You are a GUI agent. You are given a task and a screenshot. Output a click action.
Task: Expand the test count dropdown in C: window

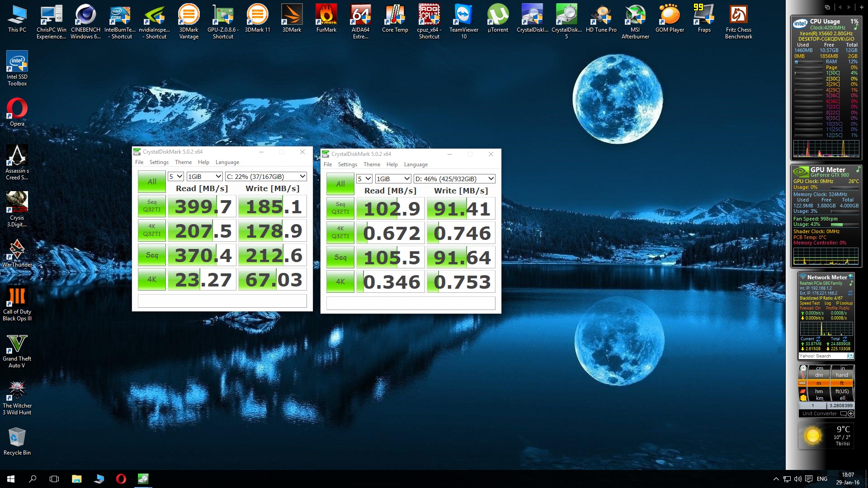pyautogui.click(x=175, y=177)
